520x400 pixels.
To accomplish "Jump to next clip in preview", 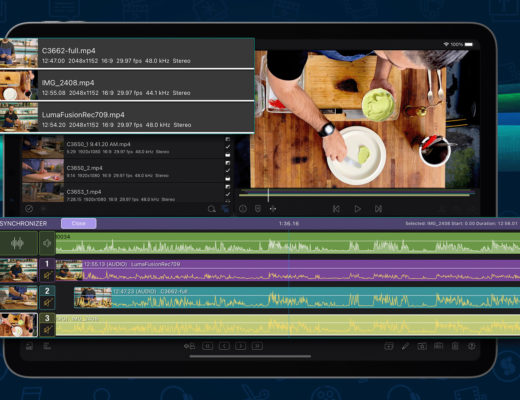I will (378, 209).
